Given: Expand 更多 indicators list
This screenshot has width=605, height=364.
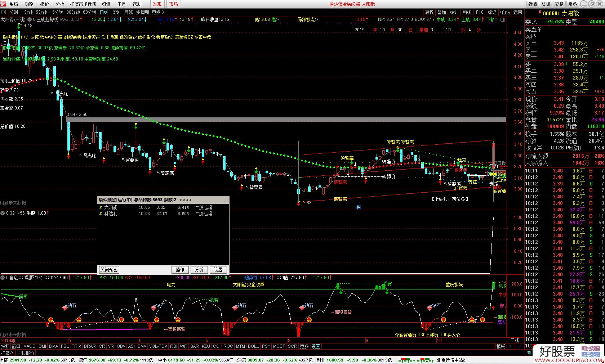Looking at the screenshot, I should 304,346.
